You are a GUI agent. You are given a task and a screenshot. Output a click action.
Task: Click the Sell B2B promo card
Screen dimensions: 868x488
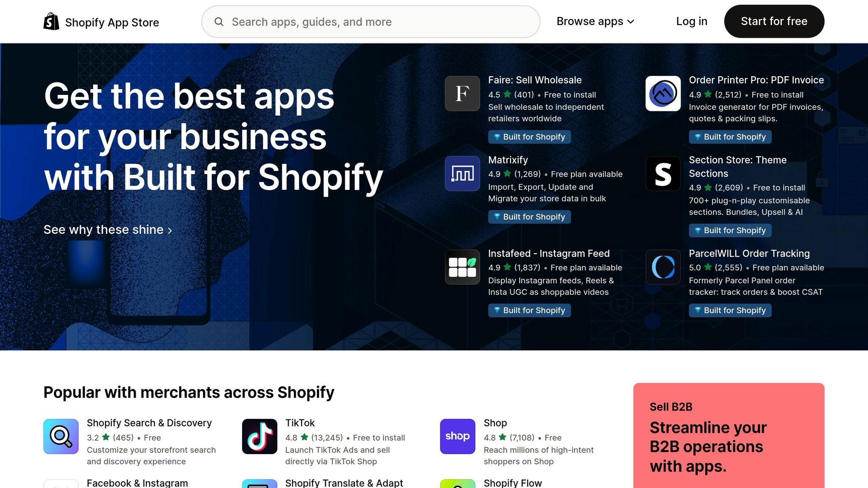[x=729, y=435]
